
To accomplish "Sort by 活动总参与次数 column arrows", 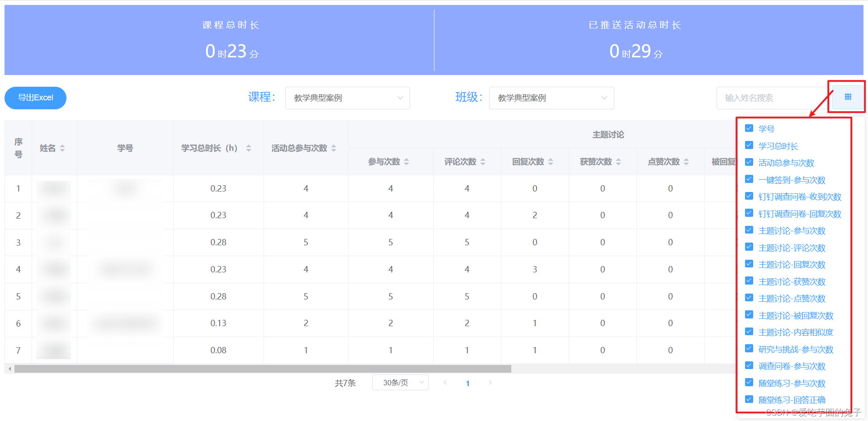I will click(334, 148).
